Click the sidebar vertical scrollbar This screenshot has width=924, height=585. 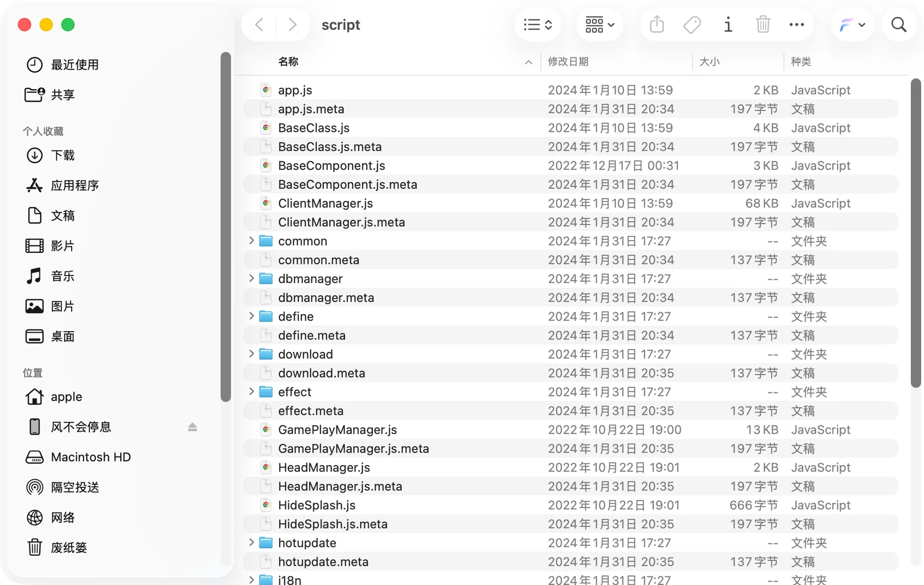(x=226, y=226)
